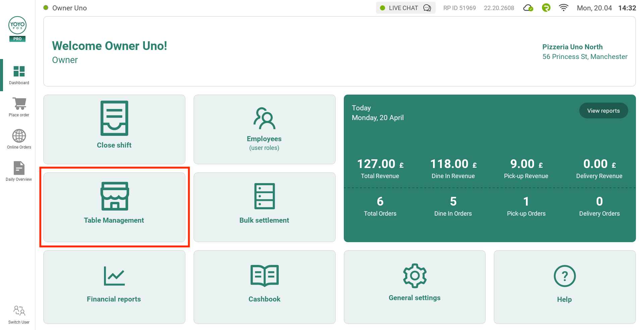Open Financial reports tile
The width and height of the screenshot is (644, 330).
(114, 287)
